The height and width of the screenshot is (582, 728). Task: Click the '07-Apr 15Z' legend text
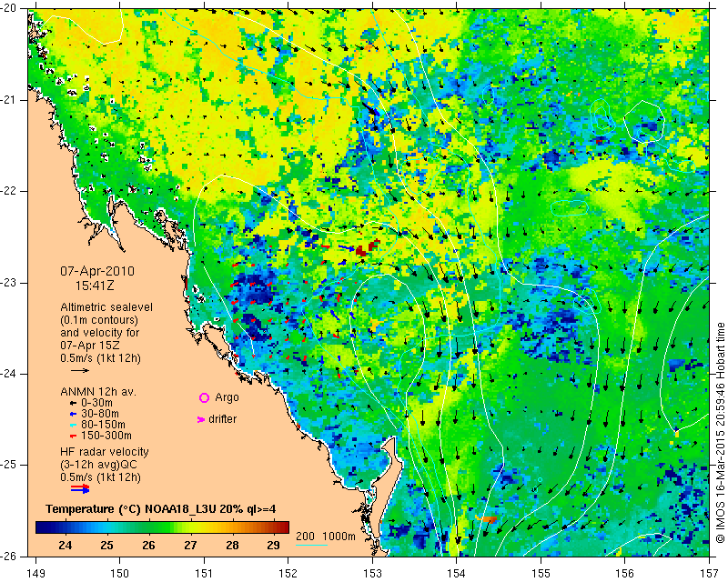pyautogui.click(x=89, y=346)
